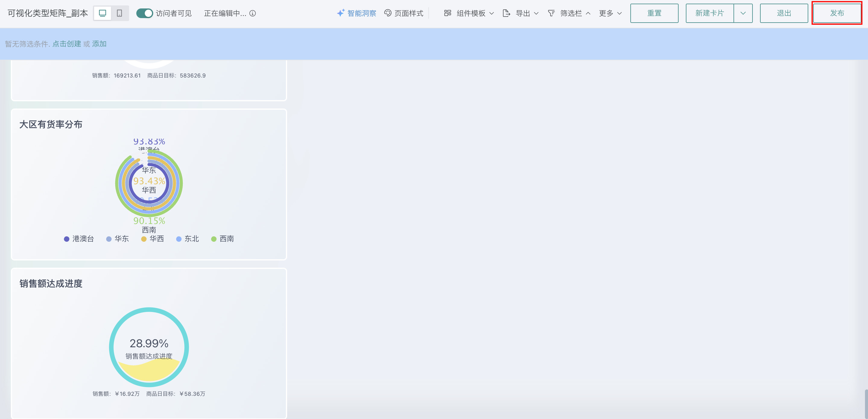The width and height of the screenshot is (868, 419).
Task: Click the 筛选栏 funnel icon
Action: coord(551,13)
